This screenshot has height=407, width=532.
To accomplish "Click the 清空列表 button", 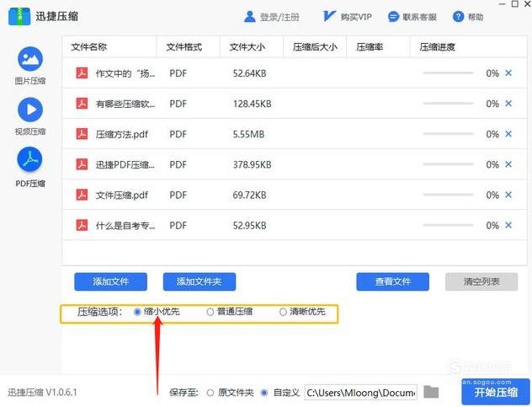I will pyautogui.click(x=481, y=281).
